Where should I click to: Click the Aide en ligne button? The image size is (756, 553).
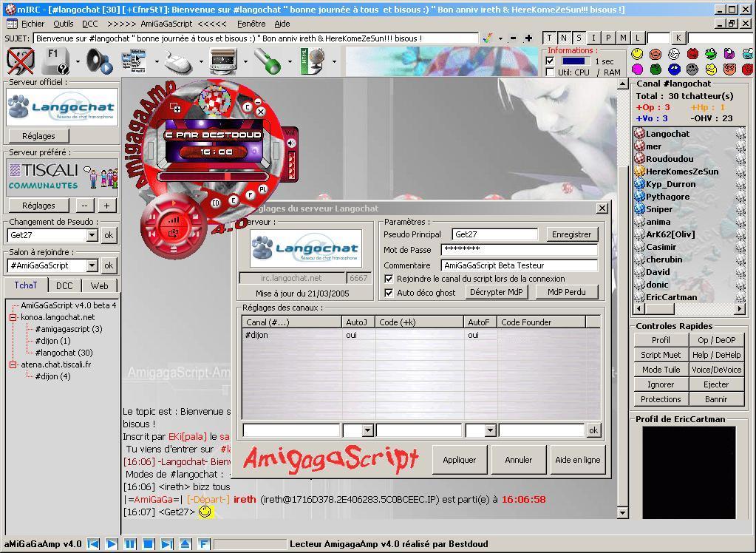pos(577,460)
